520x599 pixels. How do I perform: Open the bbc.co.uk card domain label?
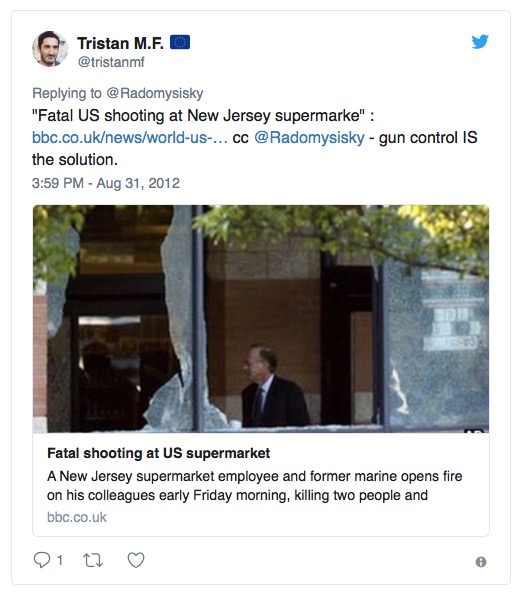(x=77, y=517)
